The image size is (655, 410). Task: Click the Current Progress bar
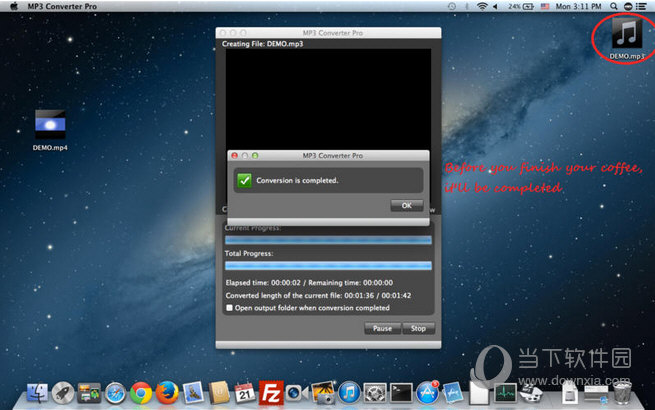pyautogui.click(x=328, y=240)
